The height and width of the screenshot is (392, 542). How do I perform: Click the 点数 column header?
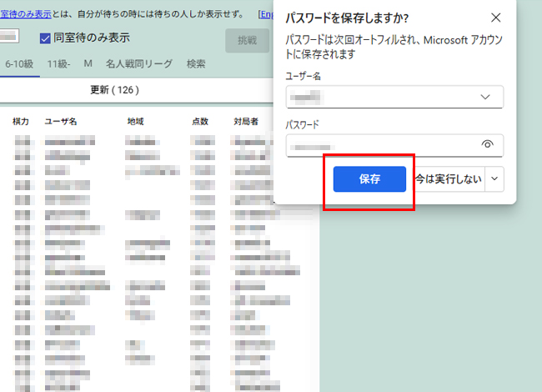[x=200, y=122]
